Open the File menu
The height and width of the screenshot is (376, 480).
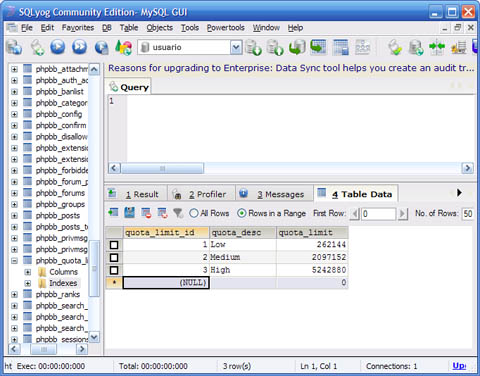(x=27, y=28)
